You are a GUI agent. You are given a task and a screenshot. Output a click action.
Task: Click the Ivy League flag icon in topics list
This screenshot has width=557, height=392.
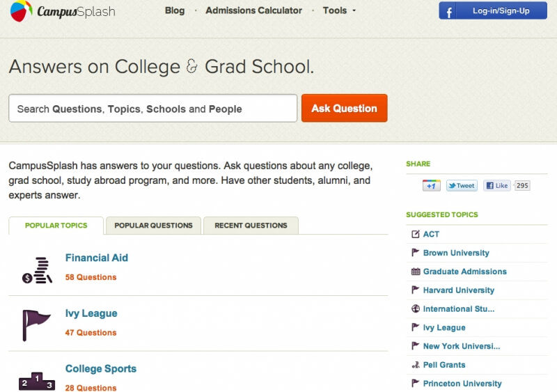(x=36, y=325)
